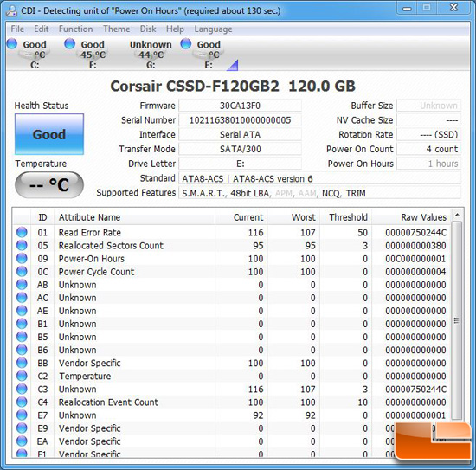Close the CDI window
The height and width of the screenshot is (470, 476).
pyautogui.click(x=453, y=8)
